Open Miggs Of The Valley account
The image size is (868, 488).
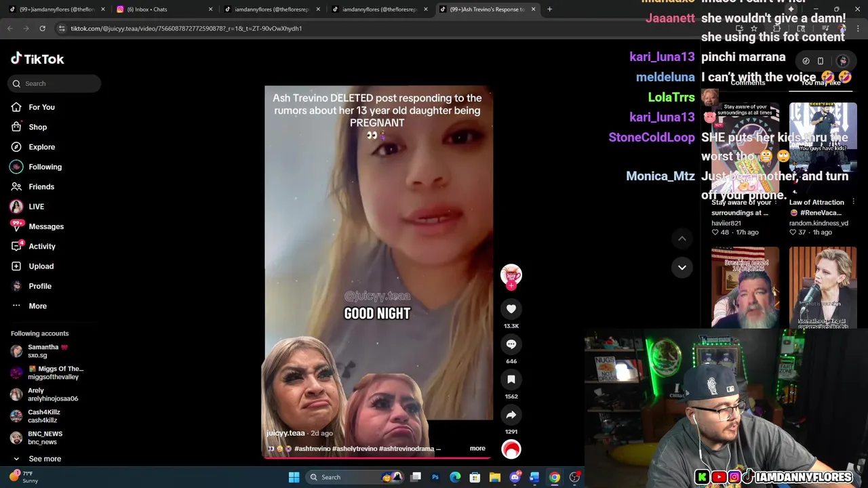coord(47,373)
